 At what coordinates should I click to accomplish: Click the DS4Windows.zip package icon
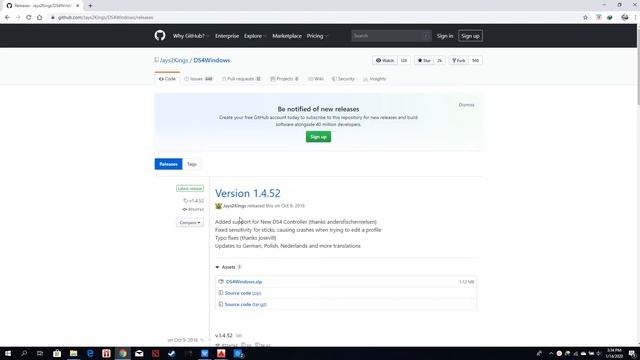[x=221, y=282]
